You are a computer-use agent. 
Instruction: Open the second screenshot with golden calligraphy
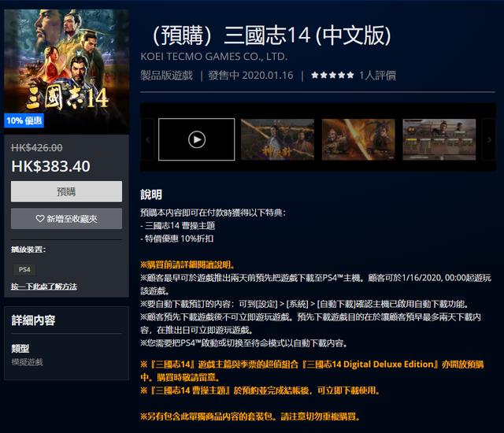click(x=277, y=139)
